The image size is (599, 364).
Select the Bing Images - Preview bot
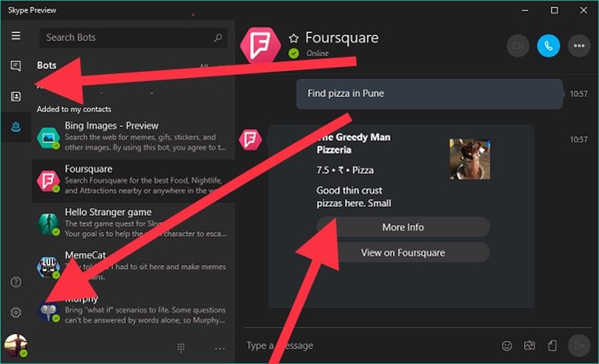click(x=133, y=136)
